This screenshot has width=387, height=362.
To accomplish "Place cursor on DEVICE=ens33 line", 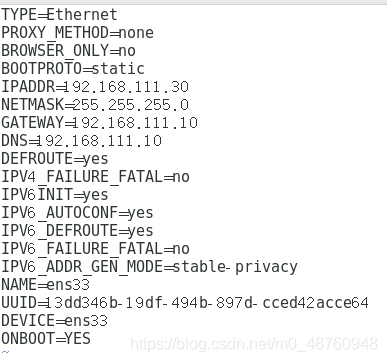I will tap(55, 321).
